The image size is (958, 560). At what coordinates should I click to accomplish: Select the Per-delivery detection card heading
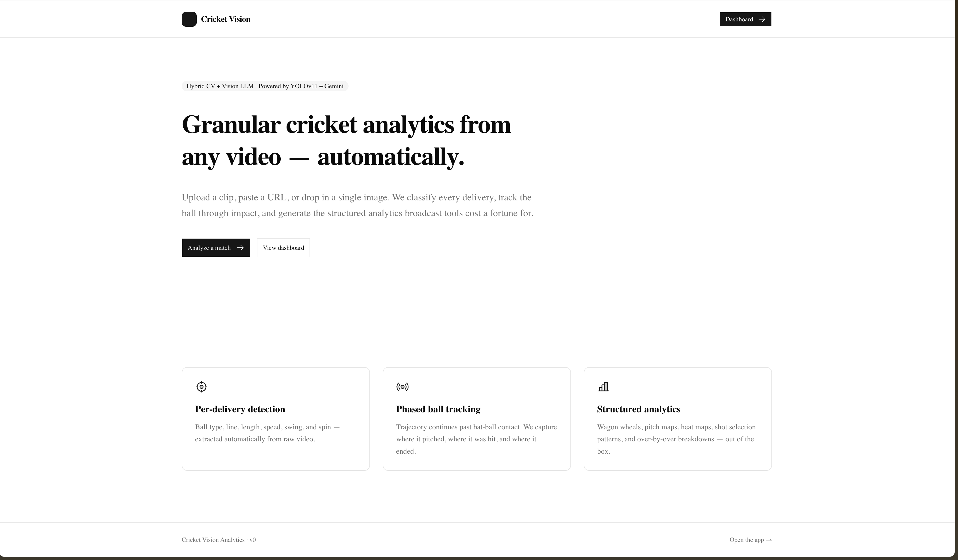click(240, 409)
